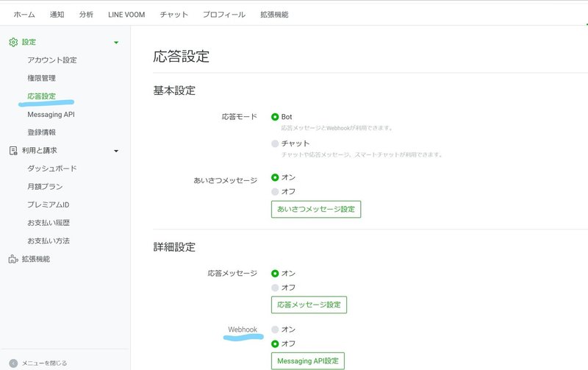Click the puzzle icon beside sidebar 拡張機能

[13, 259]
